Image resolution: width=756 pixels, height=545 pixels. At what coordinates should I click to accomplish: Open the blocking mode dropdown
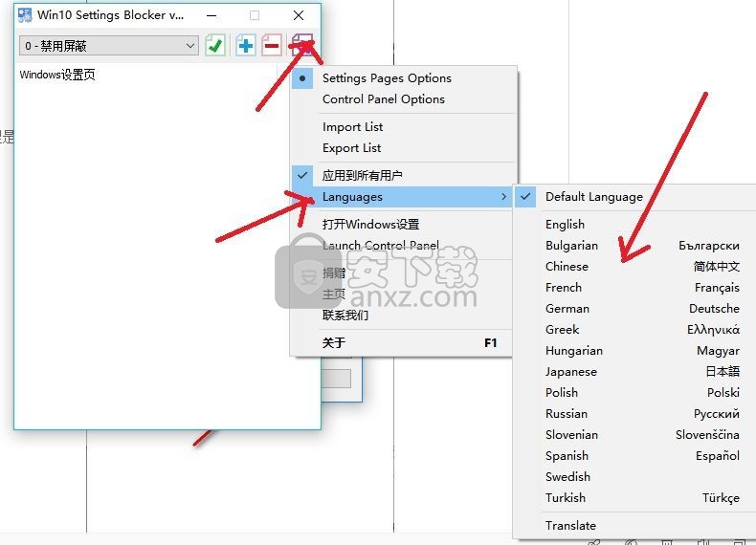click(x=109, y=46)
